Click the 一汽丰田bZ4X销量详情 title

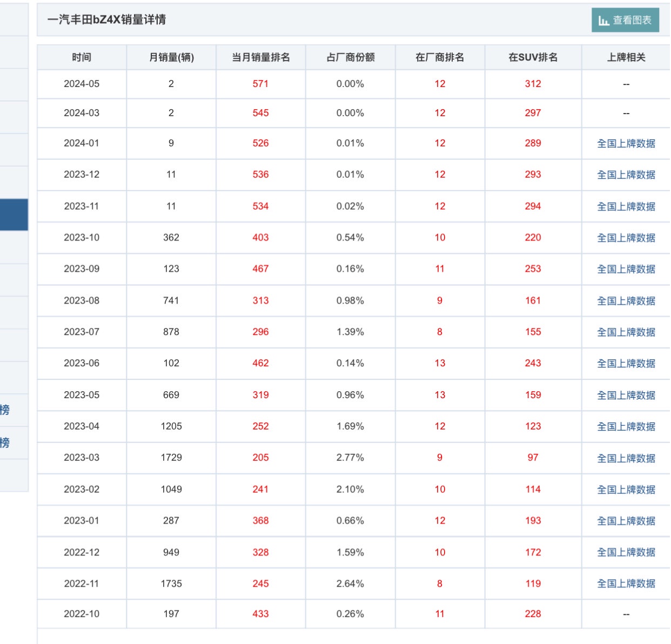coord(106,20)
